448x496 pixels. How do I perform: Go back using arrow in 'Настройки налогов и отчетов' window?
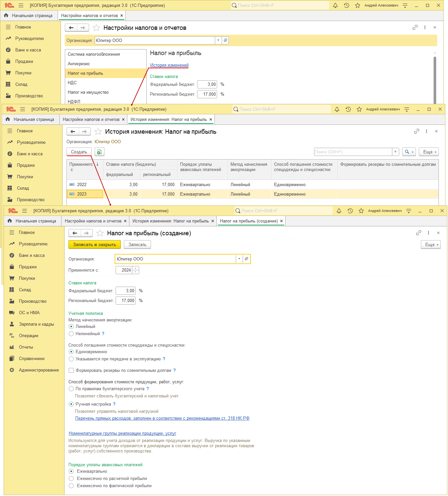pos(71,28)
